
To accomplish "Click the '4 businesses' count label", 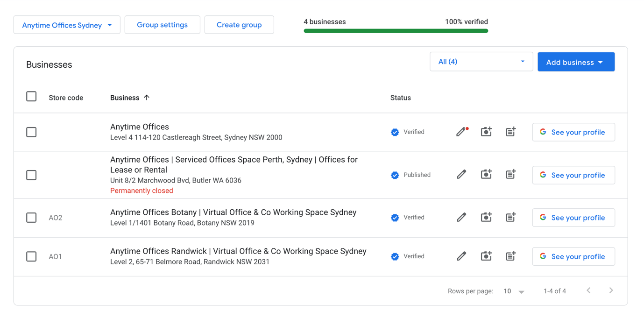I will tap(325, 22).
